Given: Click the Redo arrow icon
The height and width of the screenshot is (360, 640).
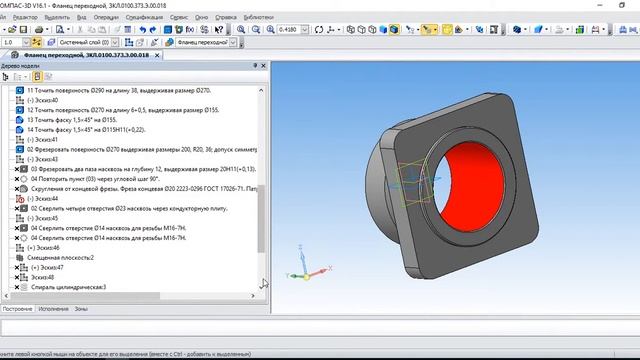Looking at the screenshot, I should tap(153, 29).
